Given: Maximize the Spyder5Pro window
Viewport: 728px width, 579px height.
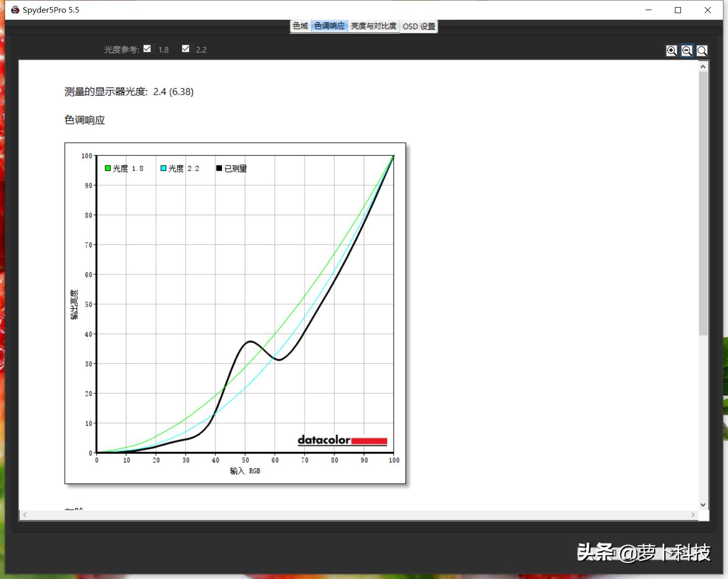Looking at the screenshot, I should click(678, 10).
